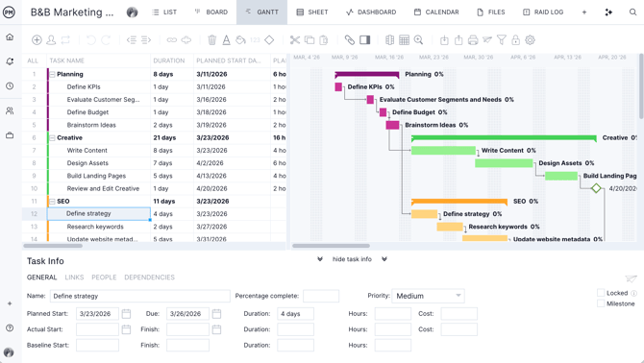The width and height of the screenshot is (644, 363).
Task: Click the columns settings icon
Action: (390, 39)
